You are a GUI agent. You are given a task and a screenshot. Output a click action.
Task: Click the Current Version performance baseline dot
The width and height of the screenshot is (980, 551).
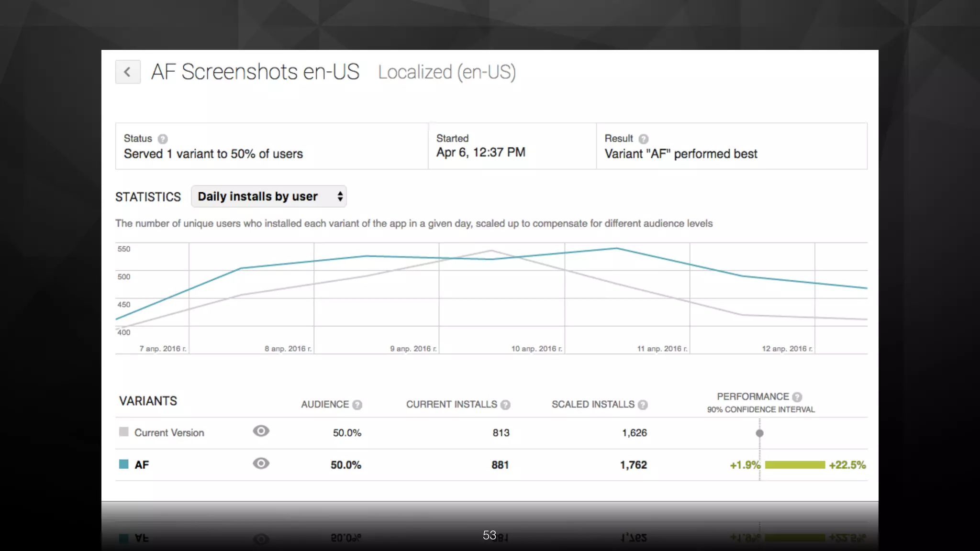(759, 433)
